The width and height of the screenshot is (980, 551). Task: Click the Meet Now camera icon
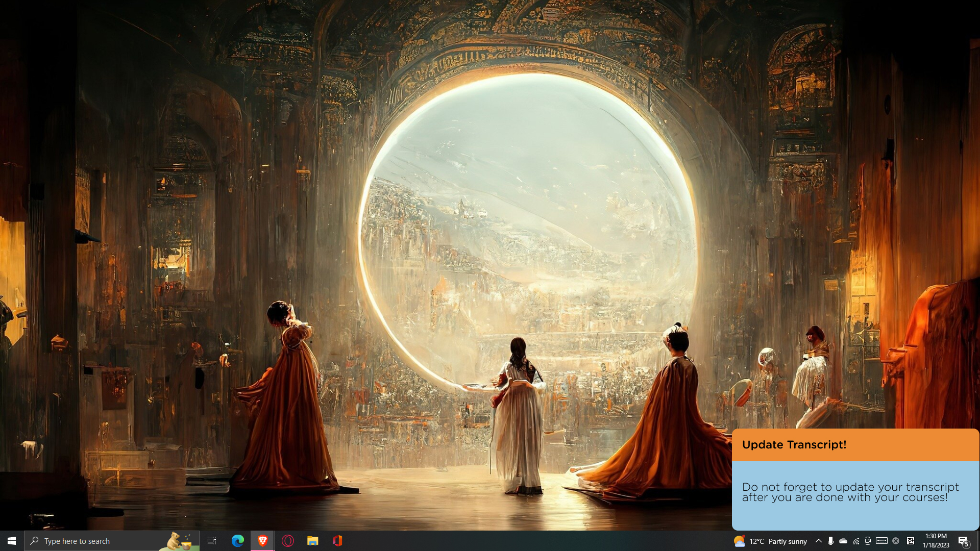point(868,541)
